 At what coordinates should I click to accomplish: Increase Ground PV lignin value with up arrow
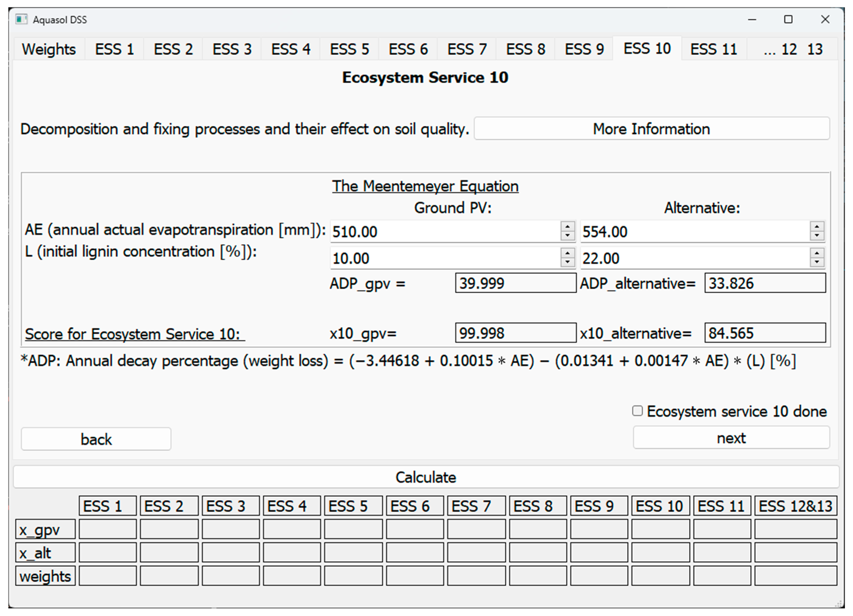[x=567, y=253]
